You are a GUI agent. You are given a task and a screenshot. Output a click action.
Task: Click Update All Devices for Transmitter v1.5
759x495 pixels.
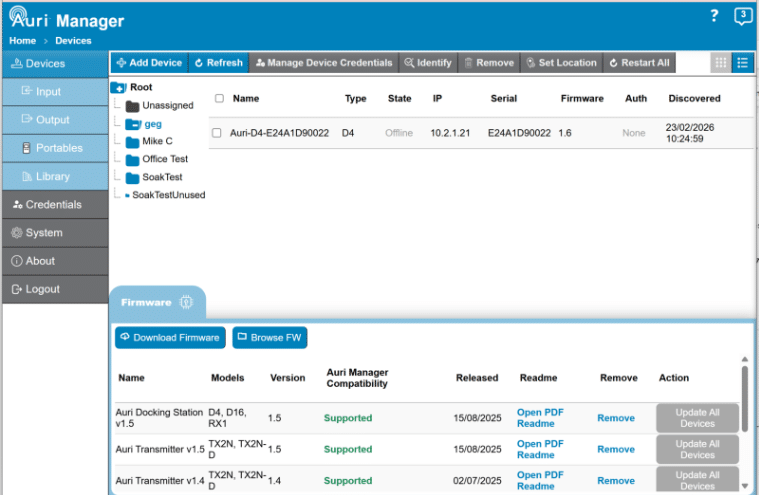(x=698, y=450)
